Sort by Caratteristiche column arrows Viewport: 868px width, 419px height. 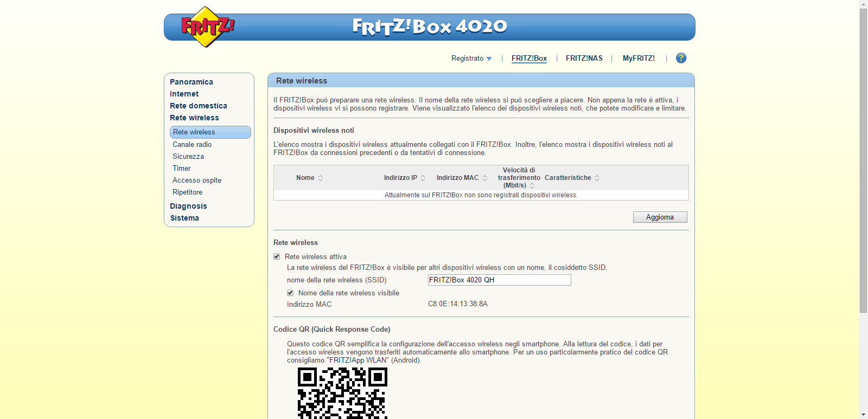point(597,178)
